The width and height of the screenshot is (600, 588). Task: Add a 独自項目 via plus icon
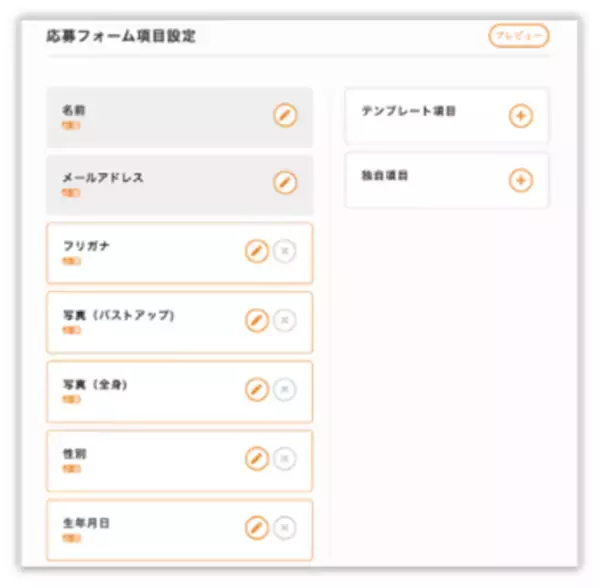coord(521,181)
